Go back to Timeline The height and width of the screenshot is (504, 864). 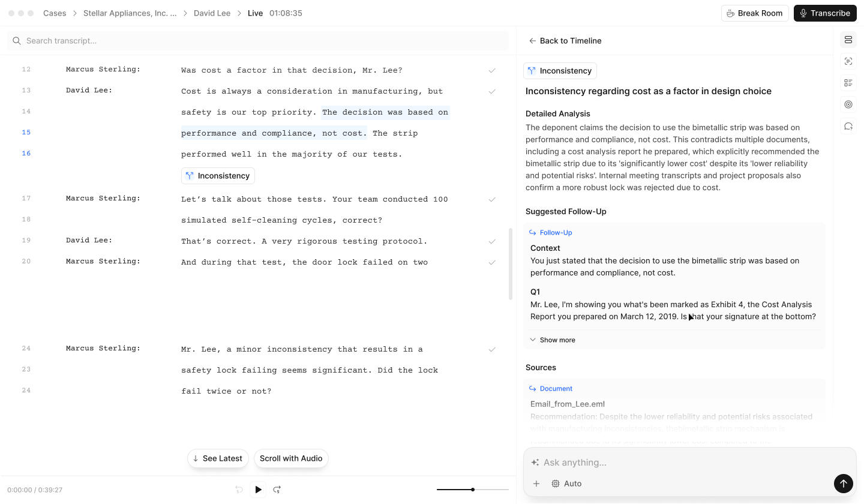click(565, 41)
